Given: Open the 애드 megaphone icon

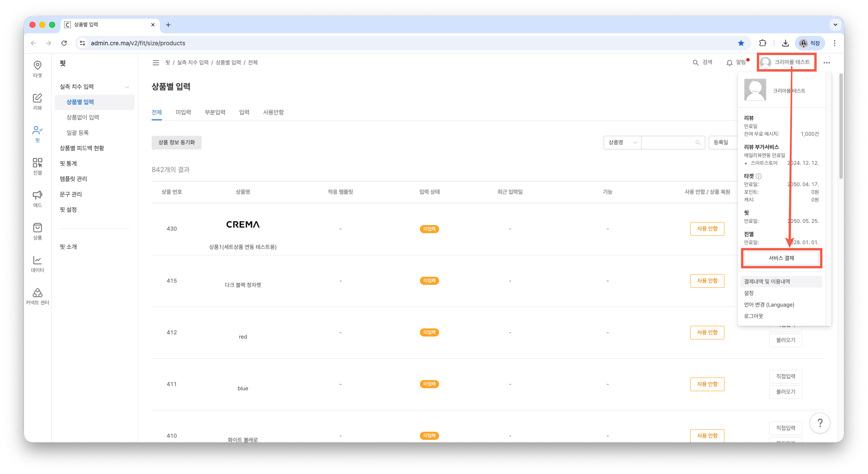Looking at the screenshot, I should [x=38, y=199].
